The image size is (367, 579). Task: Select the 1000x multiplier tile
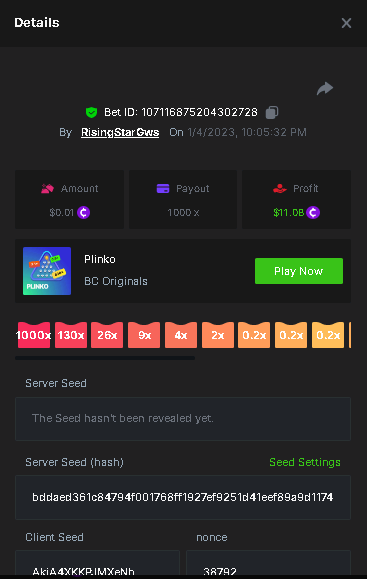click(34, 335)
